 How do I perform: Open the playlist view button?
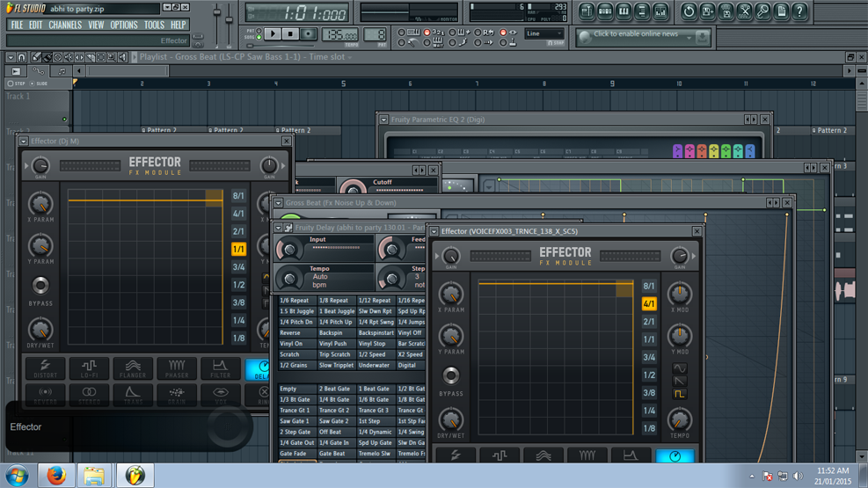point(587,11)
